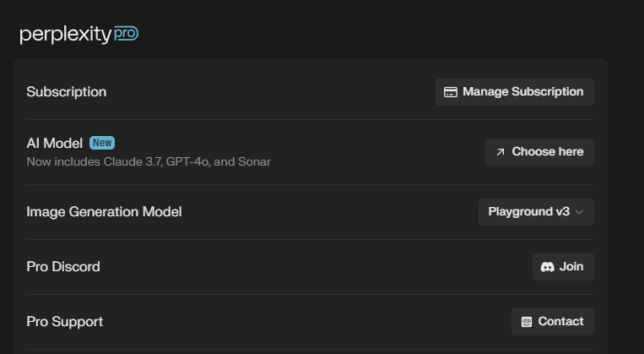Click the Discord logo icon in Join button
Screen dimensions: 644x354
(x=547, y=267)
